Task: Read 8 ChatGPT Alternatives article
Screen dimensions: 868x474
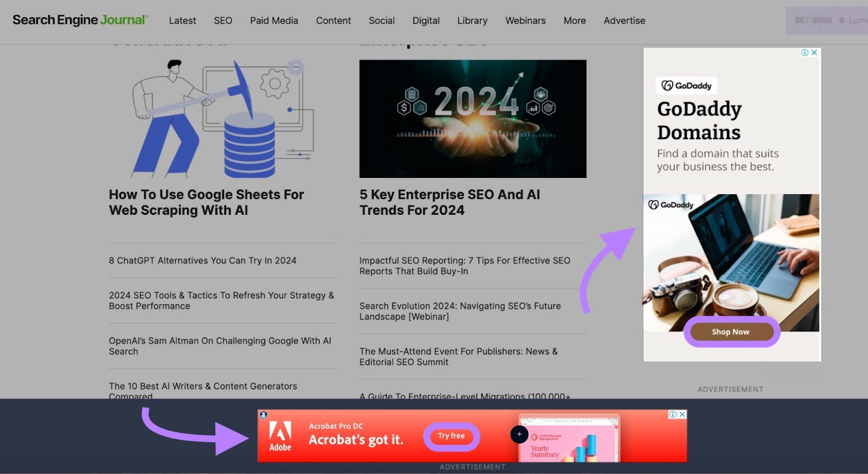Action: tap(202, 260)
